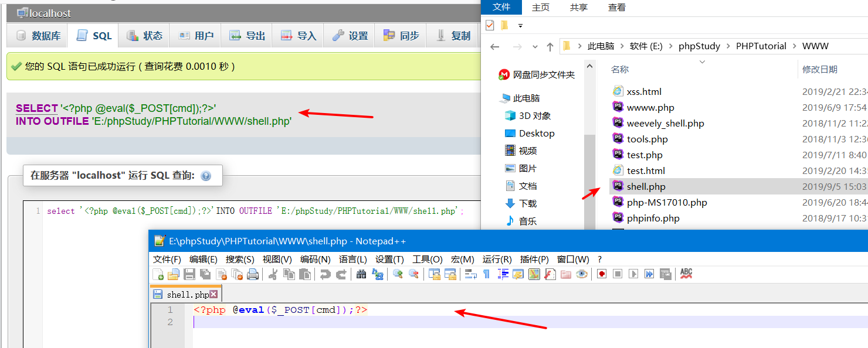Click the play recorded macro icon
Viewport: 868px width, 348px height.
click(633, 274)
